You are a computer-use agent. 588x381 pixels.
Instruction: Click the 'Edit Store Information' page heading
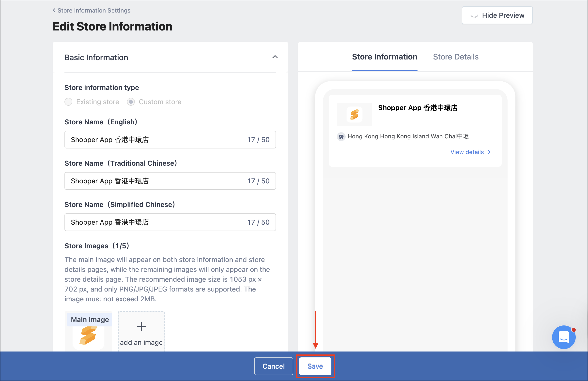(112, 26)
